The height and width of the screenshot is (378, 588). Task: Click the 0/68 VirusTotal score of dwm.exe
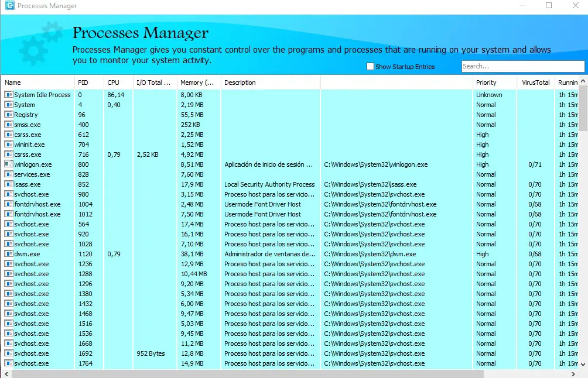(x=535, y=254)
